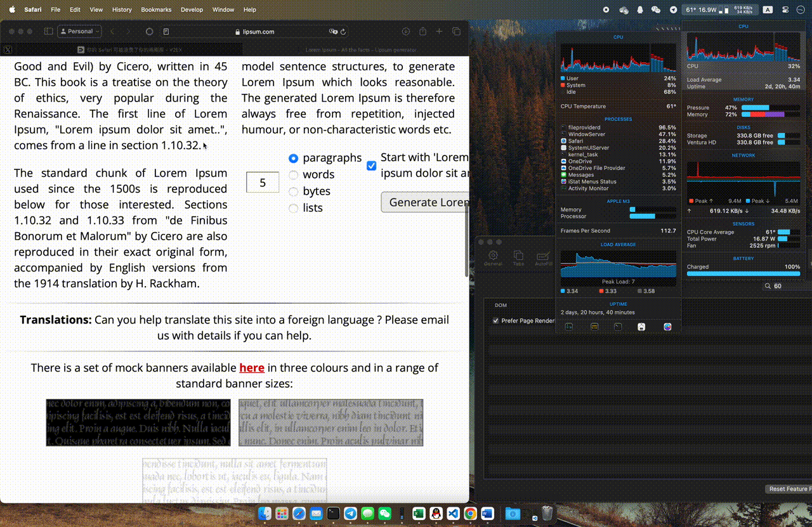The width and height of the screenshot is (812, 527).
Task: Open tab overview icon in Safari
Action: tap(455, 31)
